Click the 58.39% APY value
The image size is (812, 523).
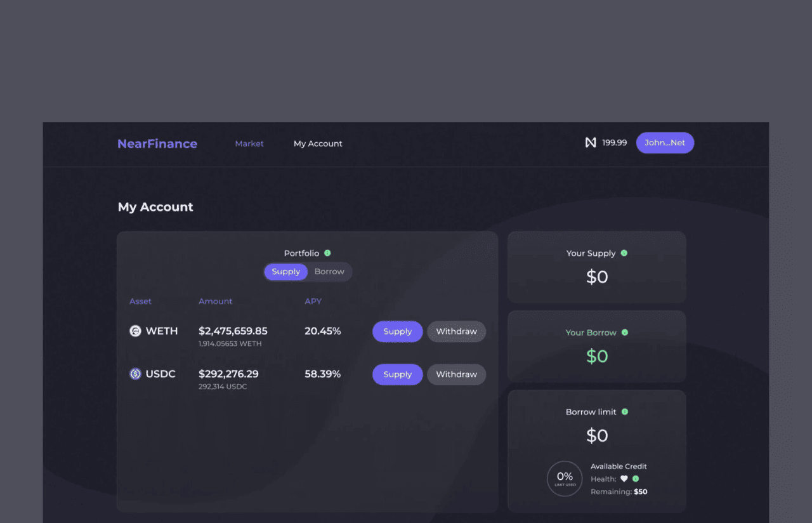323,374
